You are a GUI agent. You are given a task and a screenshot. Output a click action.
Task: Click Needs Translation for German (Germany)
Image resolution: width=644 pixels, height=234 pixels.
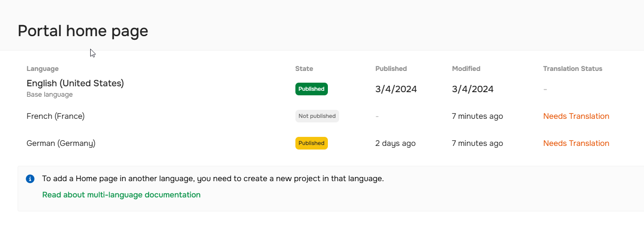point(576,143)
